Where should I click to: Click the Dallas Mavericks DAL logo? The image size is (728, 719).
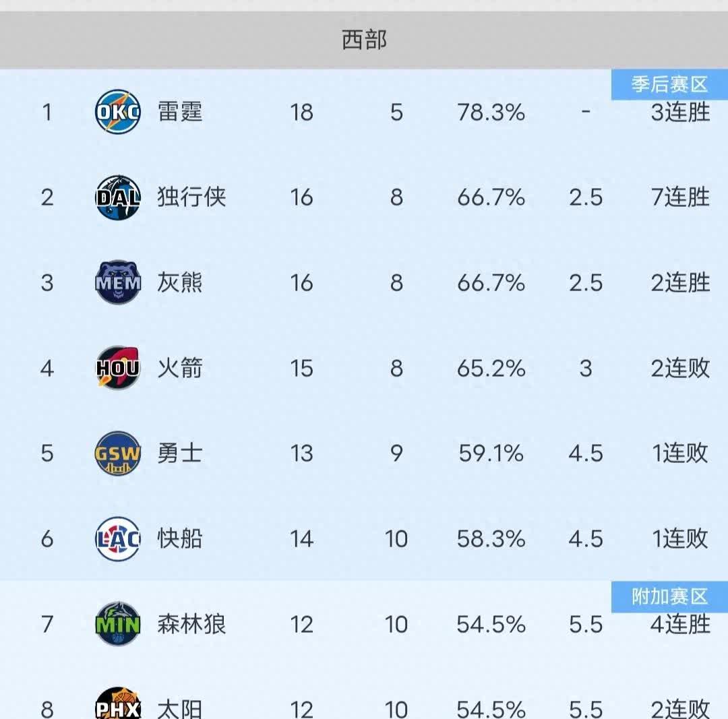click(x=117, y=197)
